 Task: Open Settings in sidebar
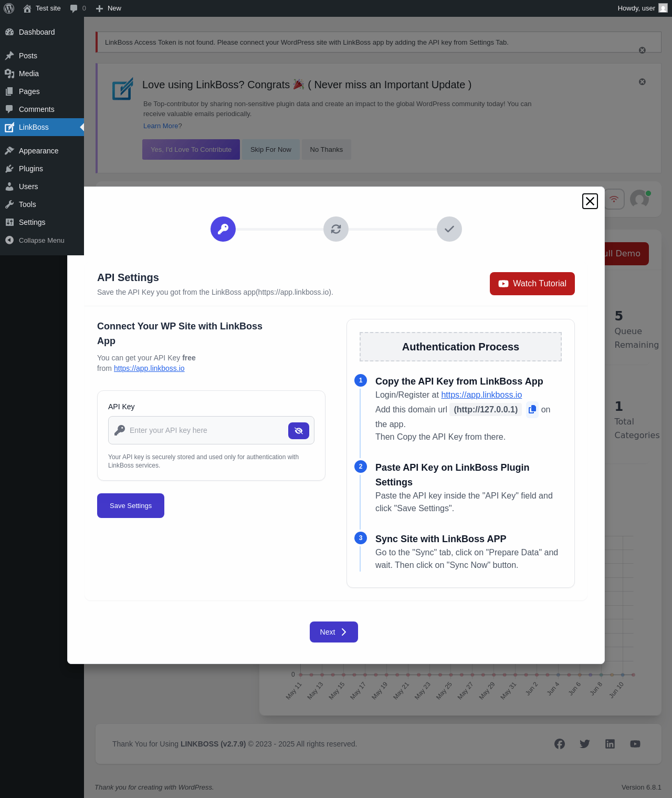[x=42, y=222]
